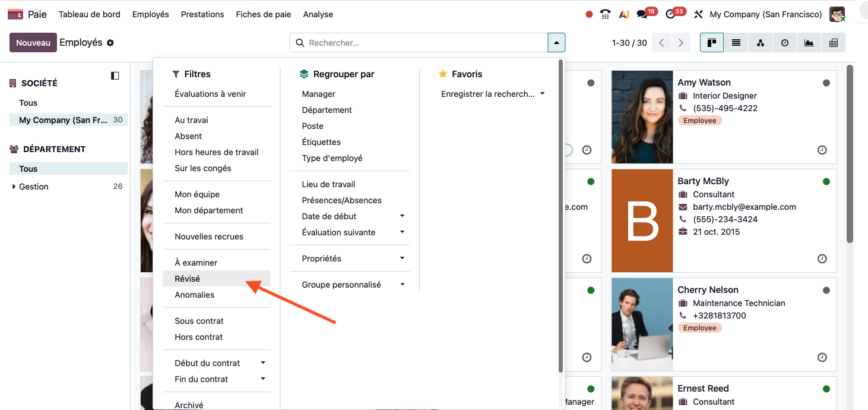Toggle the Révisé filter
This screenshot has height=410, width=868.
tap(188, 279)
